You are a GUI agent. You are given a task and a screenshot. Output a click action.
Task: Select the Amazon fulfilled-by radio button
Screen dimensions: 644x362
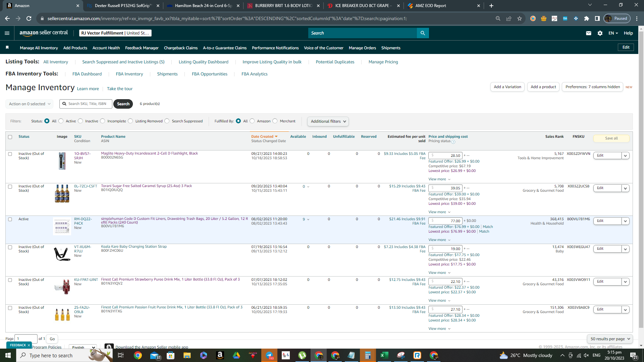[x=252, y=121]
